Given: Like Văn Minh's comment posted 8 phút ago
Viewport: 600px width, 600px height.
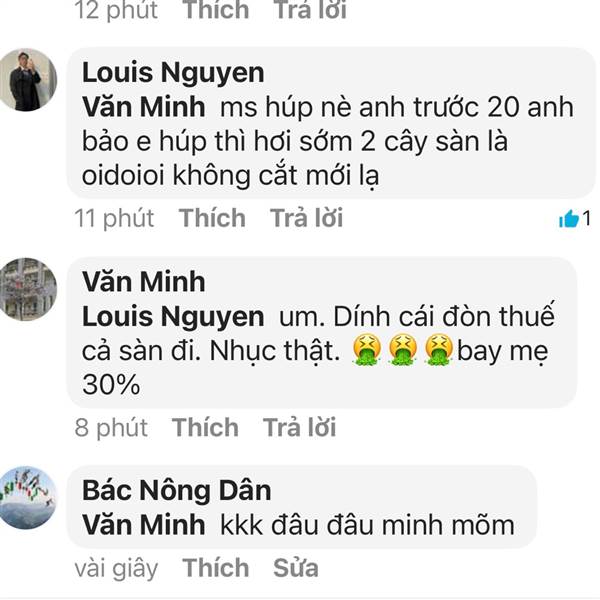Looking at the screenshot, I should point(205,427).
